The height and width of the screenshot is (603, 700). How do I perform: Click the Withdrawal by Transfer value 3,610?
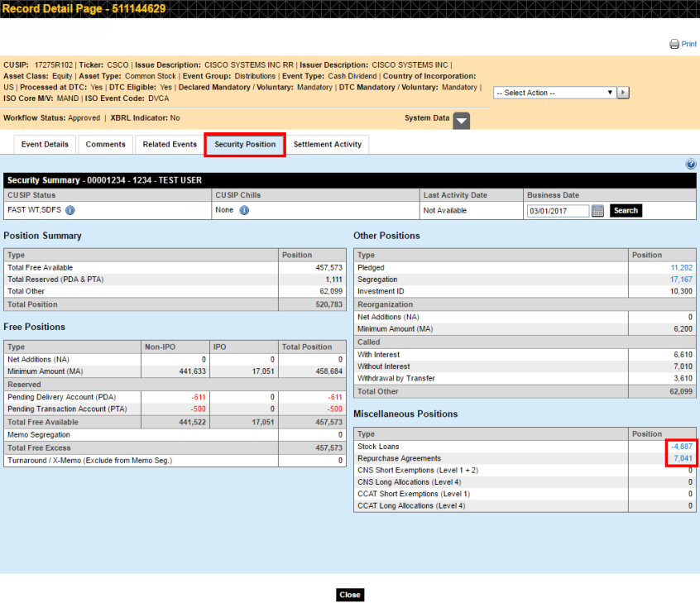683,378
